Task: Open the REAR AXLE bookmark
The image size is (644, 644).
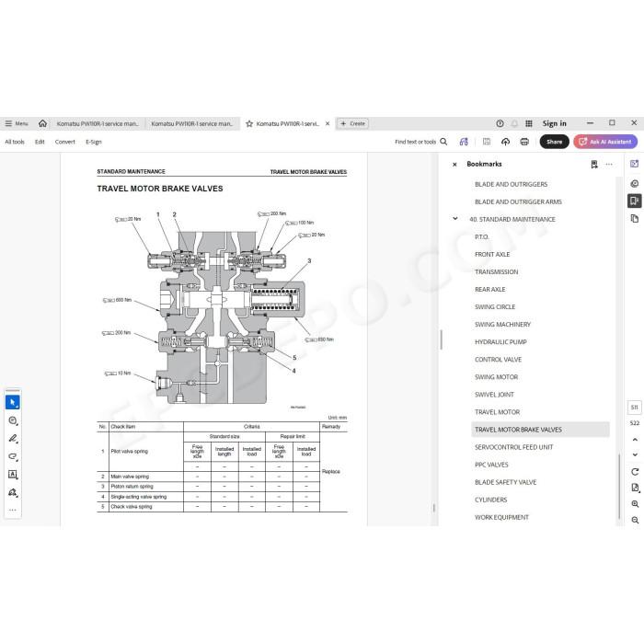Action: [490, 290]
